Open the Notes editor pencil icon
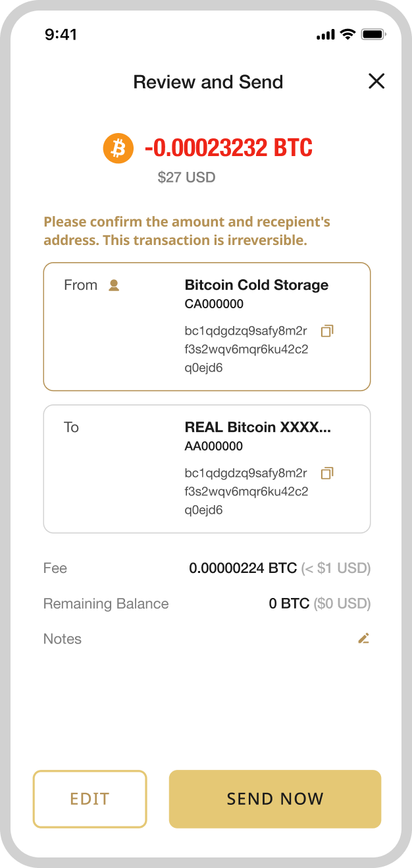Viewport: 412px width, 868px height. (364, 638)
